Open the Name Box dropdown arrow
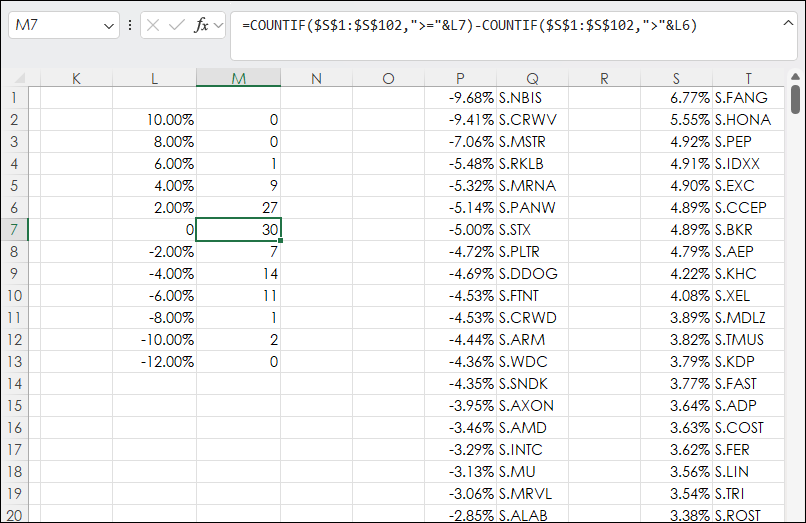The image size is (806, 523). coord(108,26)
